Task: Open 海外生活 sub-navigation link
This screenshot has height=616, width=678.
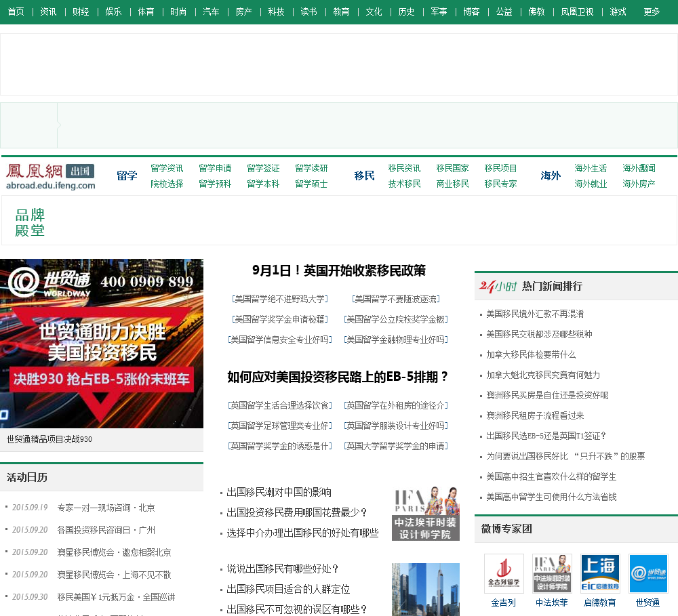Action: [591, 168]
